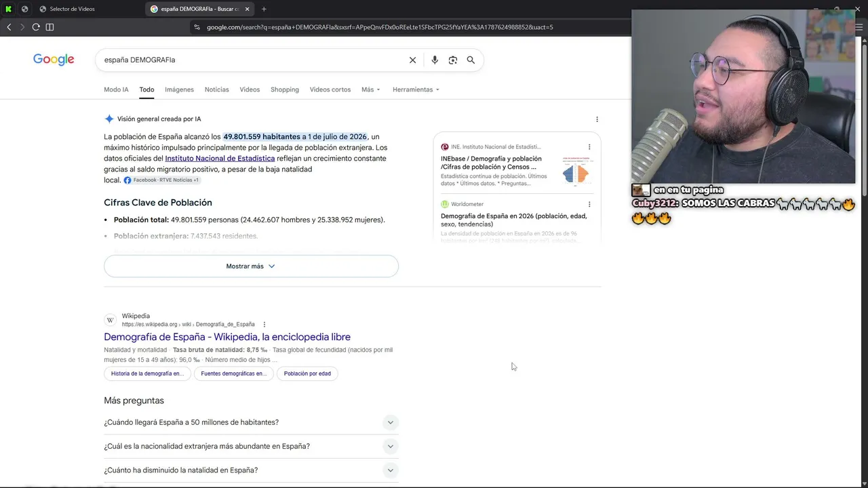Go forward with the browser forward arrow

(22, 27)
